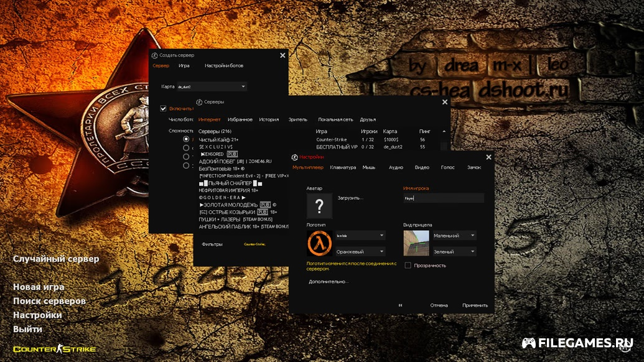Screen dimensions: 644x362
Task: Open Поиск серверов from main menu
Action: click(49, 301)
